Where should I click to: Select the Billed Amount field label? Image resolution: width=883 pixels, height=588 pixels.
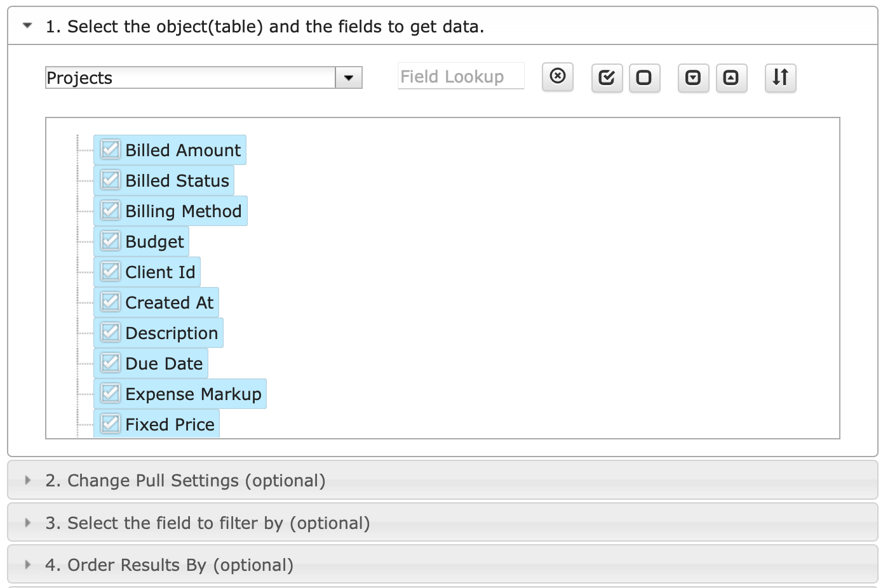click(183, 150)
